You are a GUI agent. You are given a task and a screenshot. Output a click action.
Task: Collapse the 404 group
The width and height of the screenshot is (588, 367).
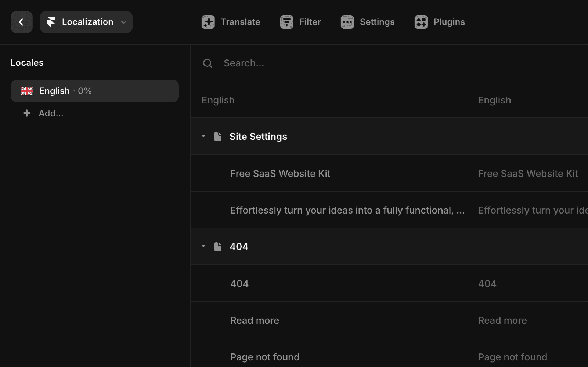coord(203,246)
